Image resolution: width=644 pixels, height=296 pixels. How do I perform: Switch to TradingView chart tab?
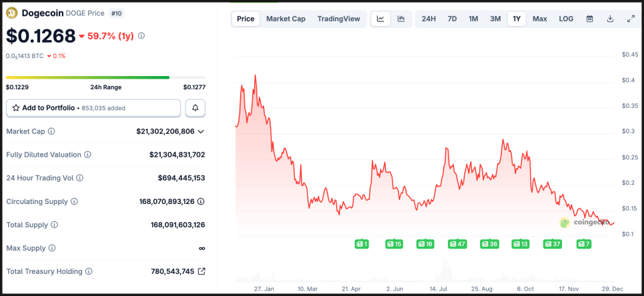click(339, 19)
